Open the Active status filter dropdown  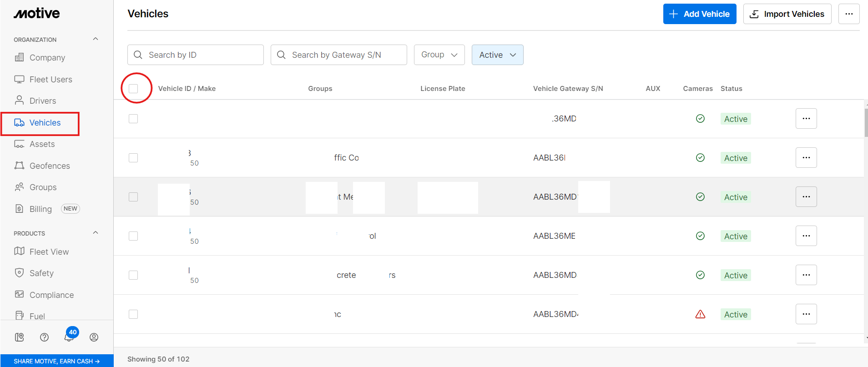pos(498,55)
